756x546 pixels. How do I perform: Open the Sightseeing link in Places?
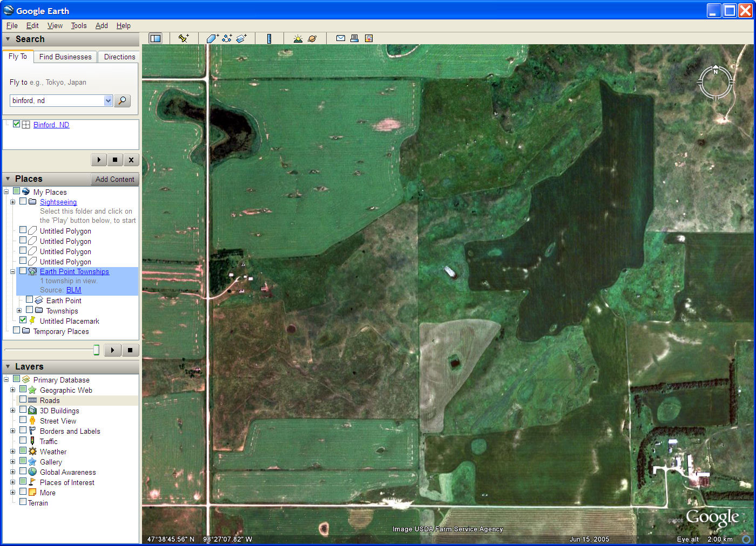(58, 202)
